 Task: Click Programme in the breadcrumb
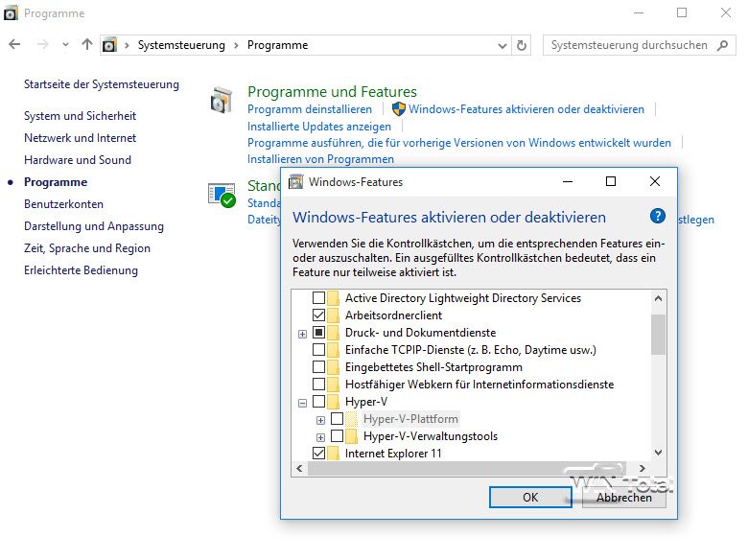(x=278, y=45)
